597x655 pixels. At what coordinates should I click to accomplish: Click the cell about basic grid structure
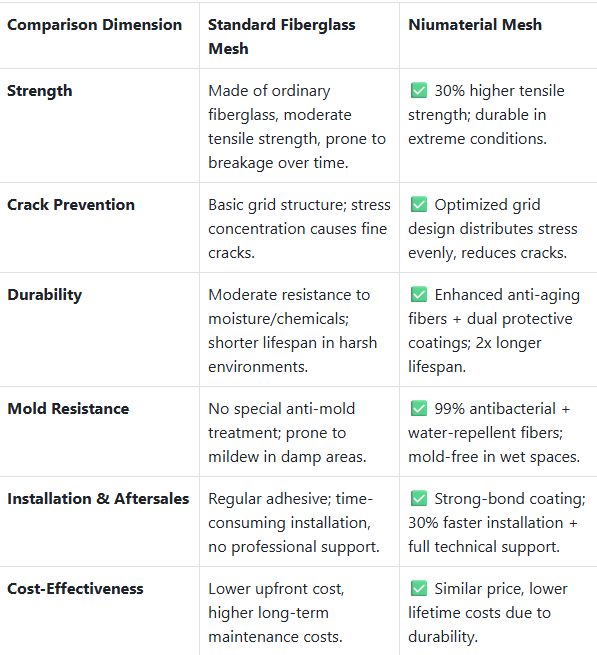(x=299, y=228)
